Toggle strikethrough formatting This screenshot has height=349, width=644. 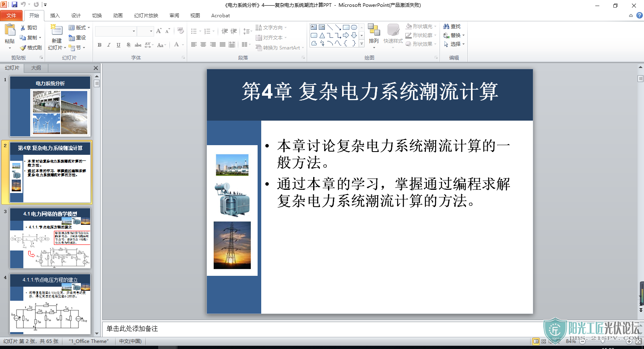coord(138,45)
